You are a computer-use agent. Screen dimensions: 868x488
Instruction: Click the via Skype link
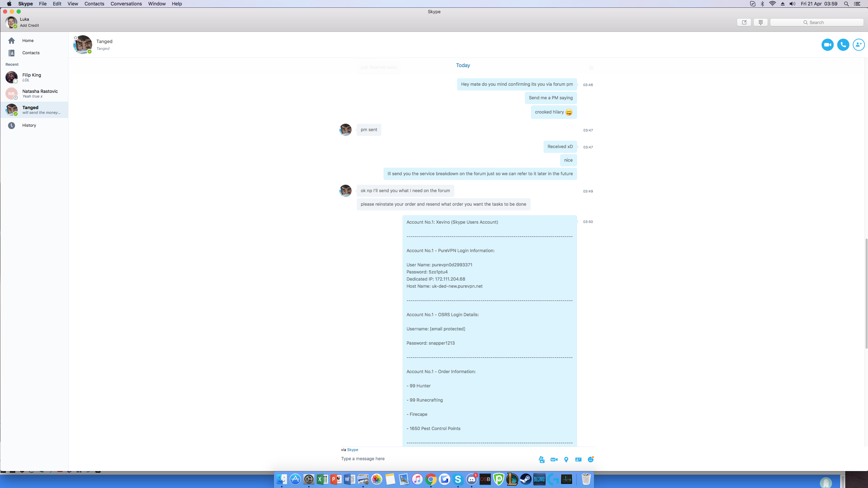coord(352,450)
